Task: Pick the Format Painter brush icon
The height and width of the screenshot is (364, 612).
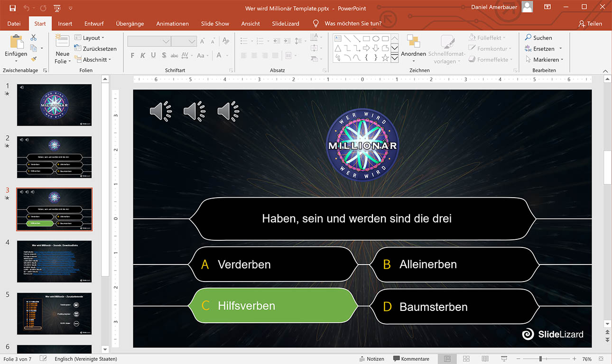Action: pos(34,59)
